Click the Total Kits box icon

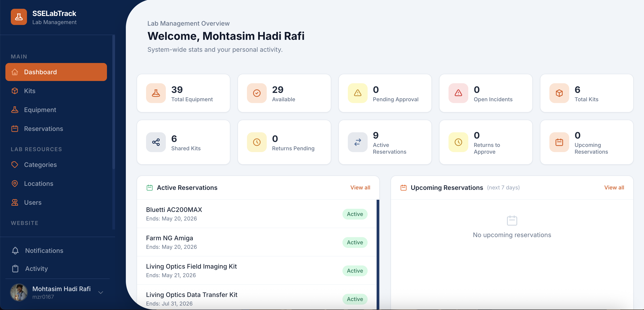[x=559, y=93]
